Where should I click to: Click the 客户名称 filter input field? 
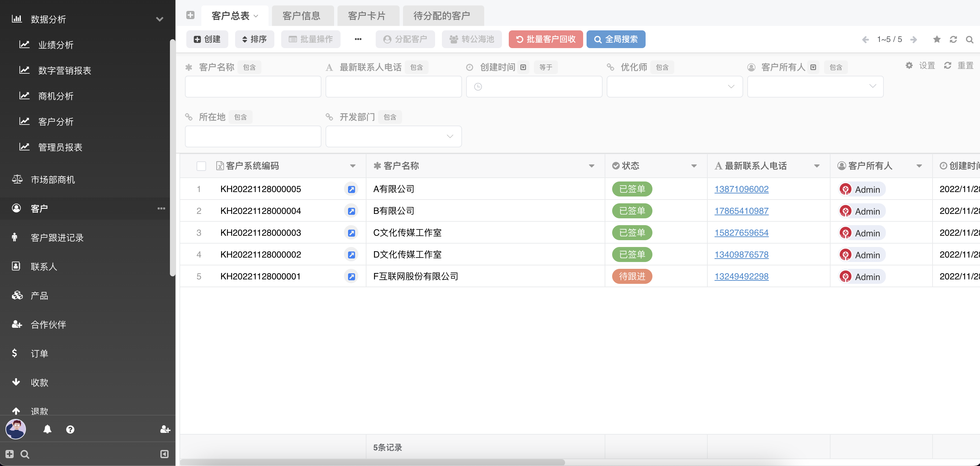(253, 87)
